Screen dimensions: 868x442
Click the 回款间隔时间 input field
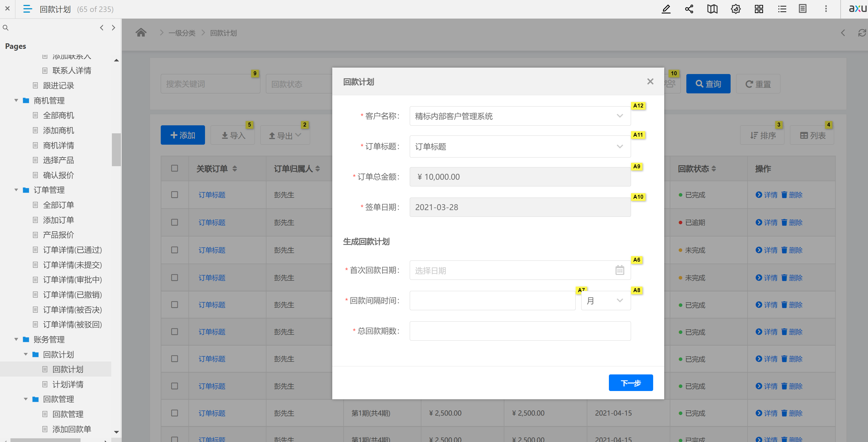click(x=492, y=300)
